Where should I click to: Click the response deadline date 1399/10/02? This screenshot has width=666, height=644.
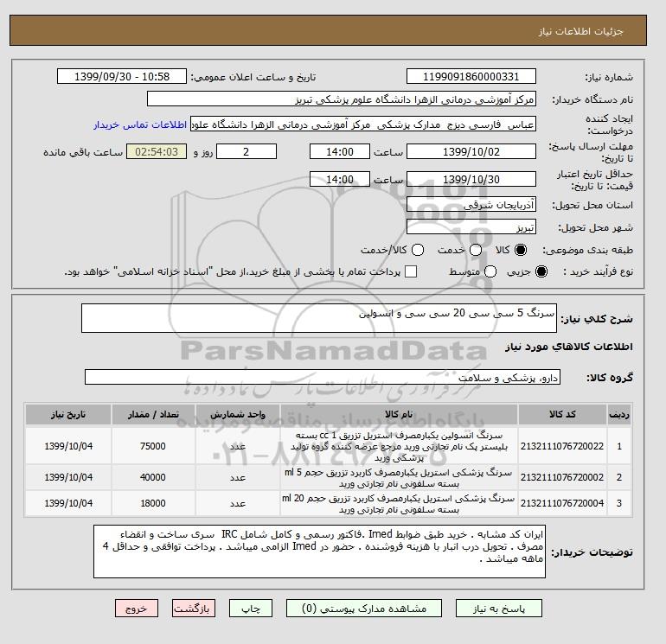(x=471, y=151)
